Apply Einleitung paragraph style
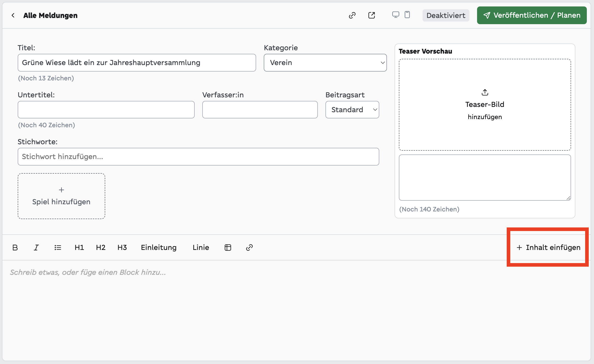Image resolution: width=594 pixels, height=364 pixels. pyautogui.click(x=159, y=248)
